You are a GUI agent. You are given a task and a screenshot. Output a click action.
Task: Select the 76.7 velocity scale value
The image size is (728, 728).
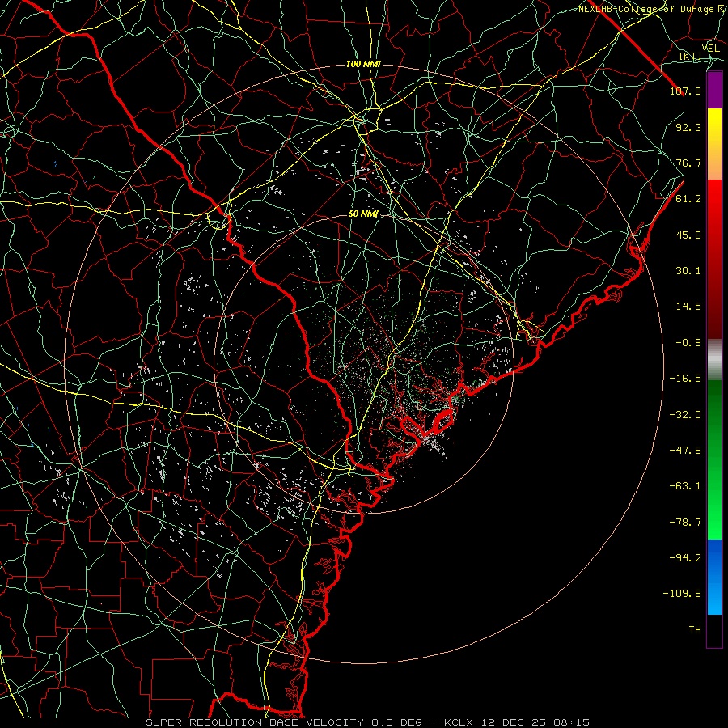pos(688,163)
